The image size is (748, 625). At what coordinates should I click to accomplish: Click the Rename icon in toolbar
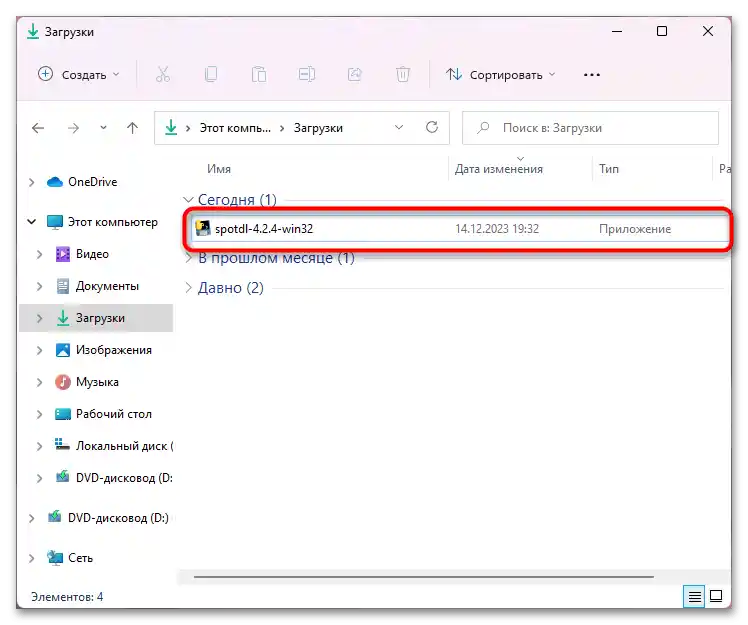pyautogui.click(x=307, y=74)
